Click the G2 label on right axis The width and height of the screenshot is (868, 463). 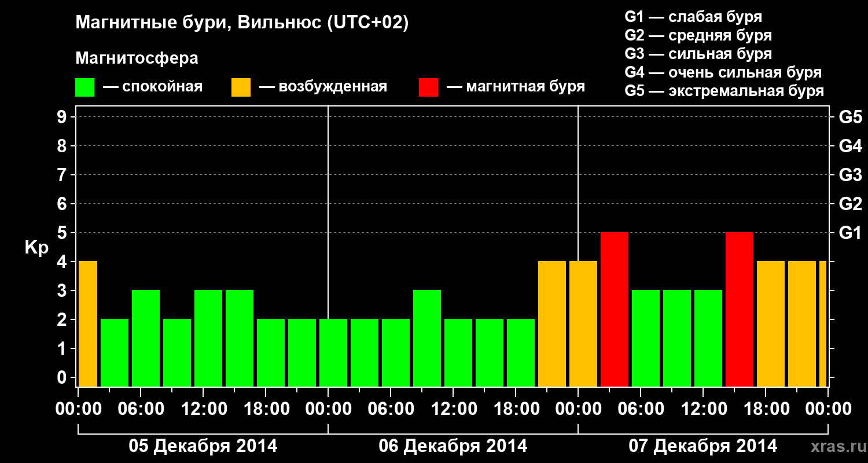pyautogui.click(x=851, y=204)
